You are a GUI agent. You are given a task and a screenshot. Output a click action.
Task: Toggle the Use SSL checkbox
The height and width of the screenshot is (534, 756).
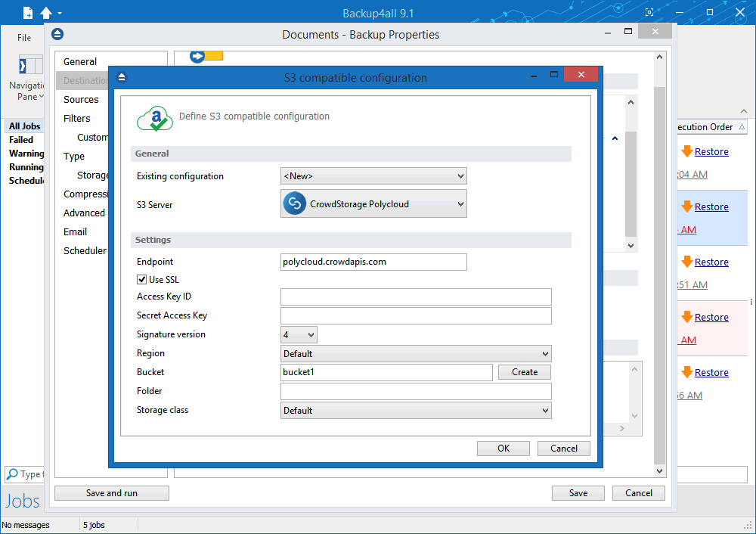pos(142,279)
